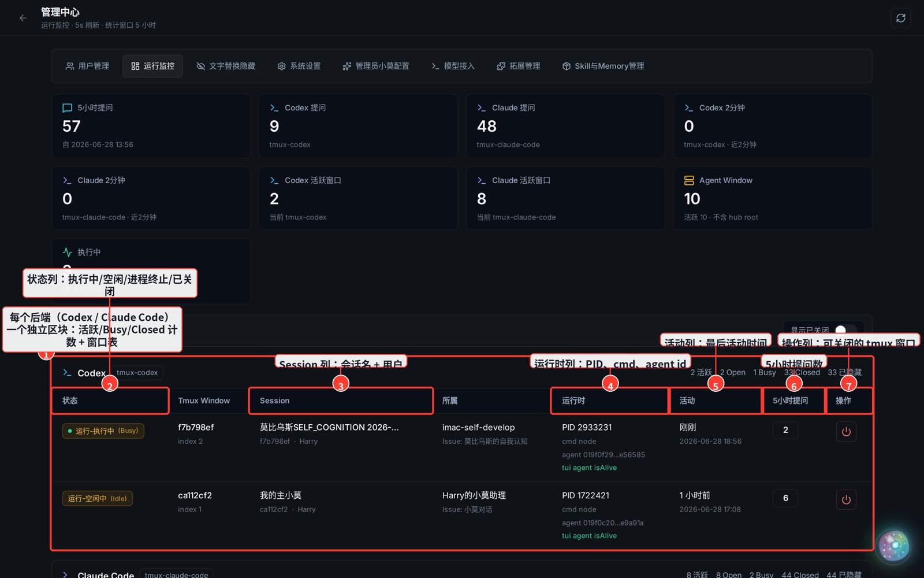The image size is (924, 578).
Task: Click activity time 1 小时前
Action: (x=695, y=495)
